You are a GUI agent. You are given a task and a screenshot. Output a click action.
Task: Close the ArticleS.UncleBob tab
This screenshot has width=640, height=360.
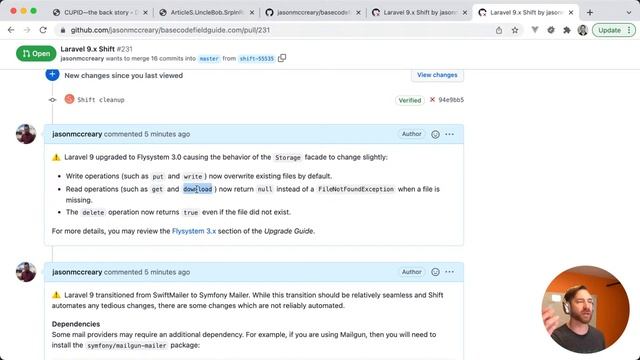pos(252,13)
